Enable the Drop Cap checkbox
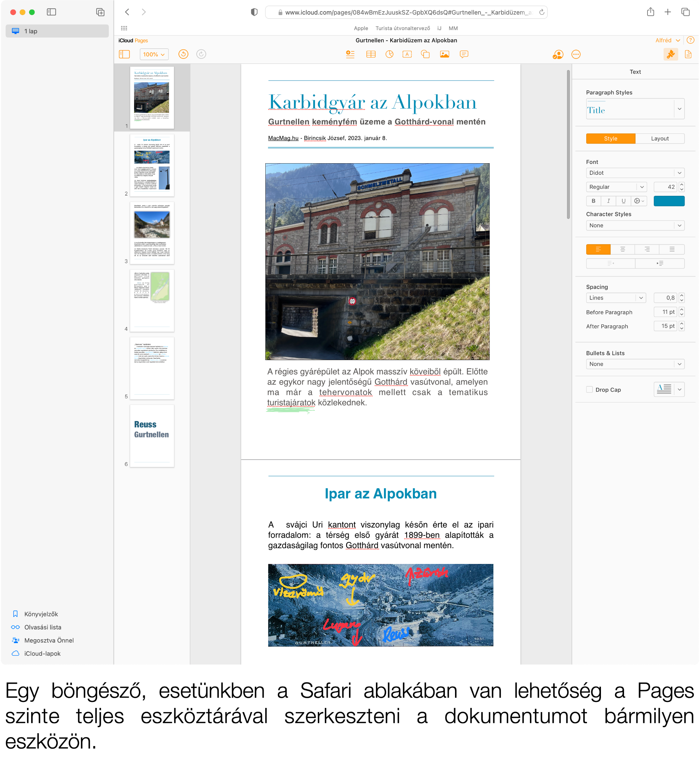 [589, 390]
